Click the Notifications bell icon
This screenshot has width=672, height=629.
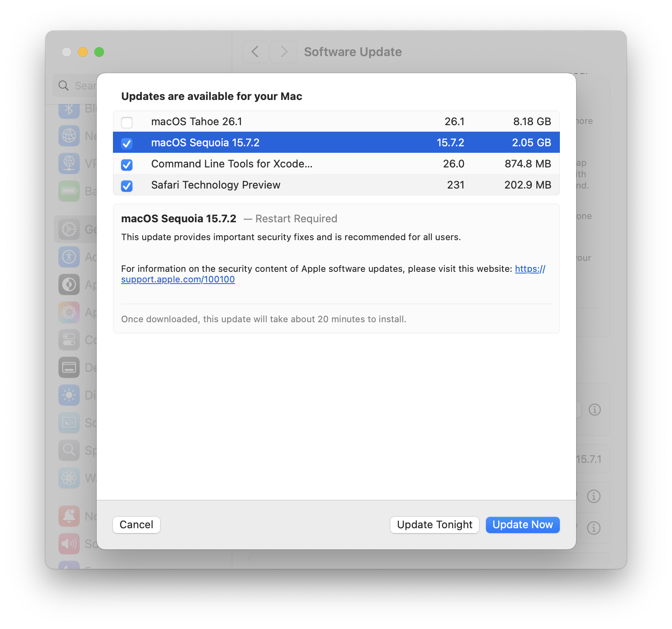pyautogui.click(x=69, y=516)
